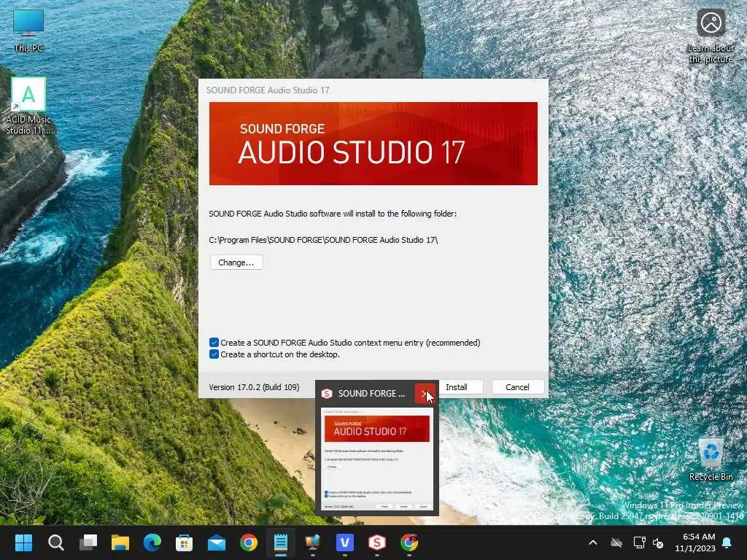The width and height of the screenshot is (747, 560).
Task: Open Microsoft Edge from the taskbar
Action: coord(152,542)
